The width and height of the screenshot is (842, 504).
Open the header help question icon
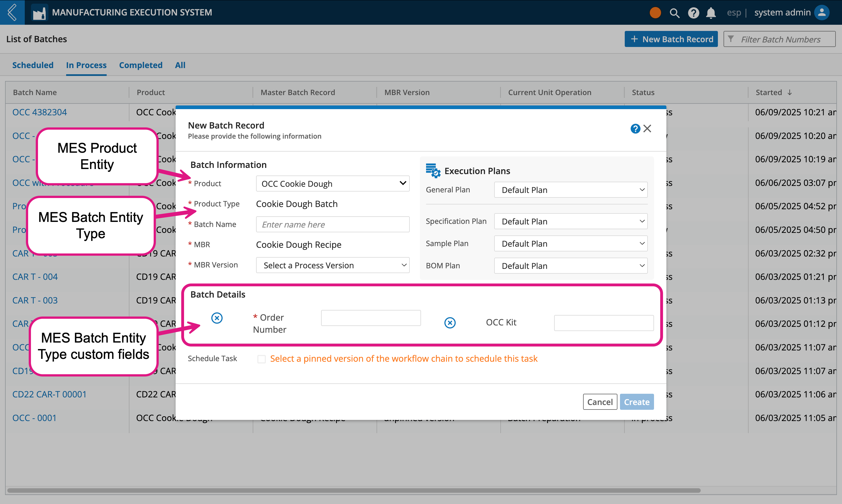(693, 13)
